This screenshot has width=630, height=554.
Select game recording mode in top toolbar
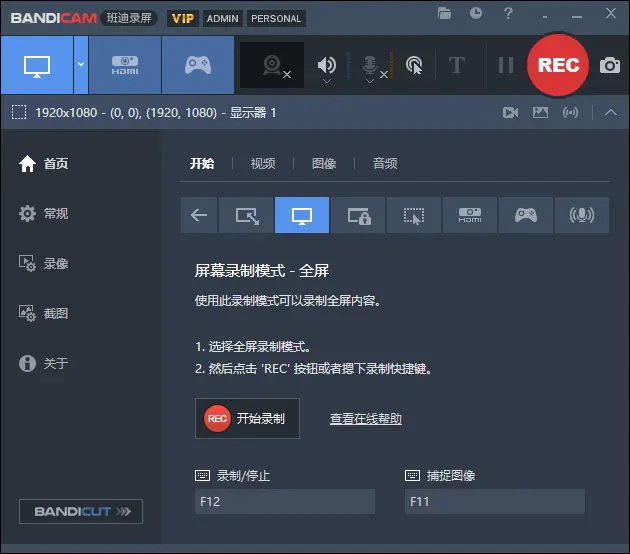(x=197, y=65)
